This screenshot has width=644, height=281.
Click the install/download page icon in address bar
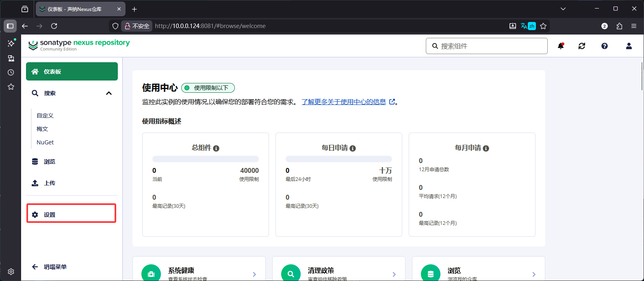513,26
